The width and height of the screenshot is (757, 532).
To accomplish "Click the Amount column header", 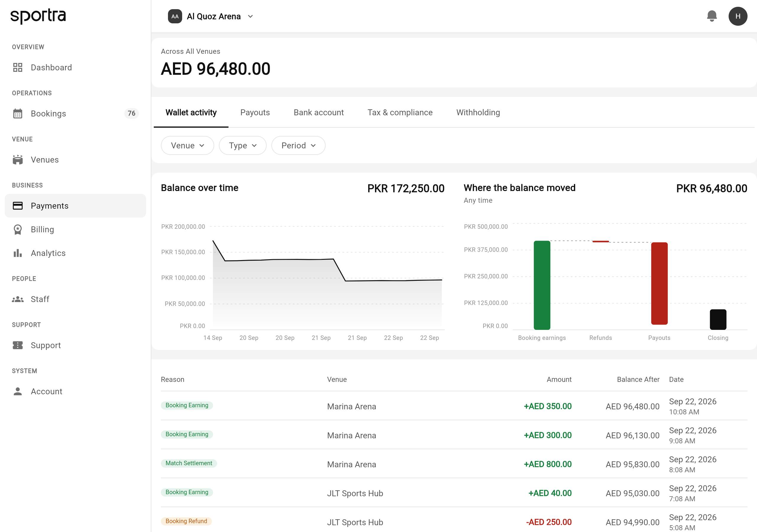I will coord(559,380).
